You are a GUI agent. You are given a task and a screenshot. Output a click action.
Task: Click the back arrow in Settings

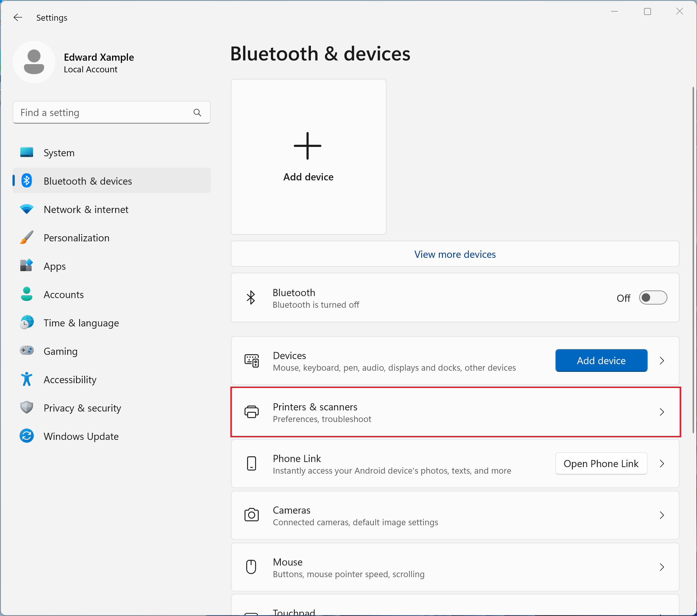point(18,17)
